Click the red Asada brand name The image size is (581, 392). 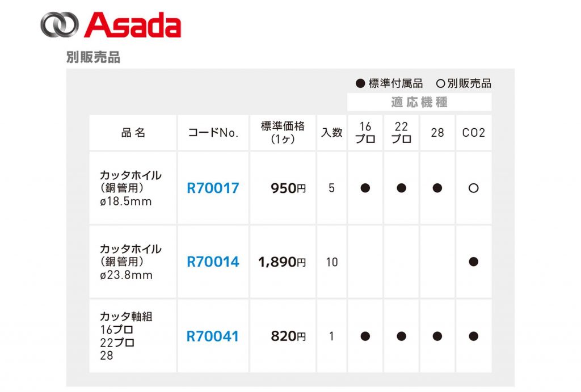pyautogui.click(x=133, y=25)
